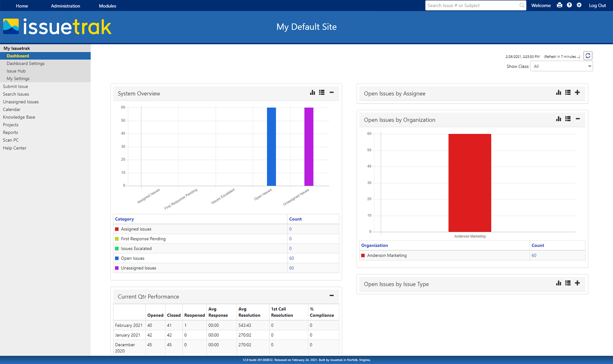Screen dimensions: 613x364
Task: Click chart icon on Open Issues by Assignee
Action: coord(558,92)
